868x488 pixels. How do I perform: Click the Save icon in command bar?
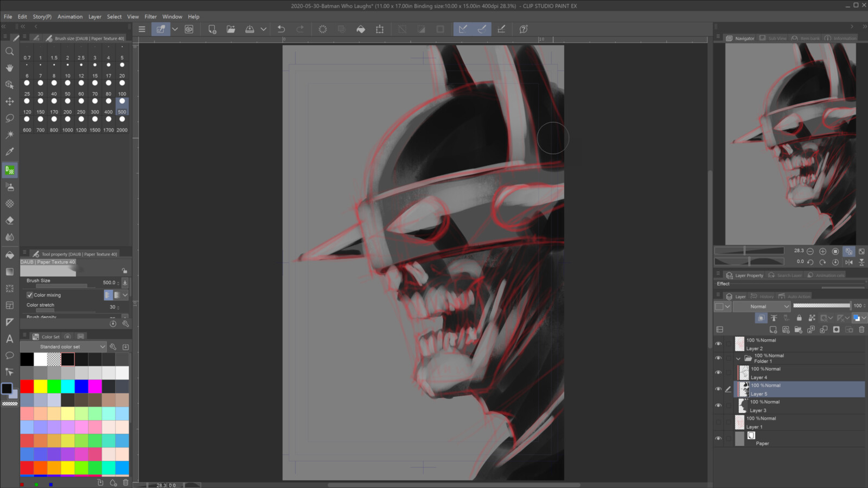point(250,29)
